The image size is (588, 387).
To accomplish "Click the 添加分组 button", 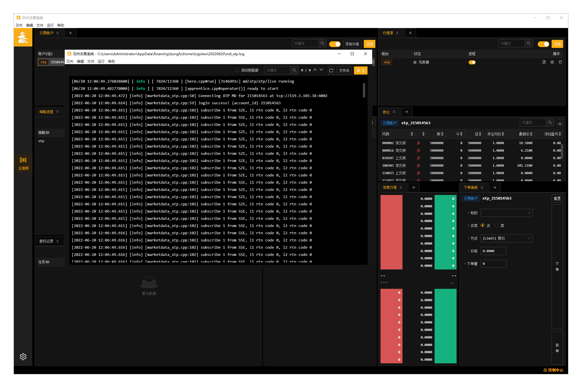I will click(x=352, y=44).
